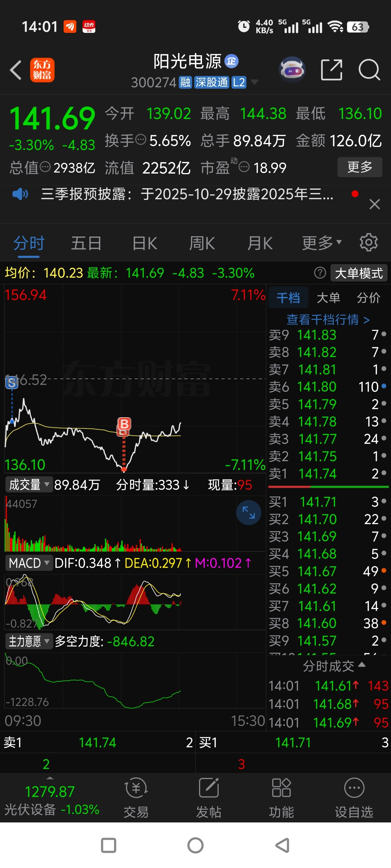Tap the announcement speaker icon
The height and width of the screenshot is (868, 391).
[20, 194]
